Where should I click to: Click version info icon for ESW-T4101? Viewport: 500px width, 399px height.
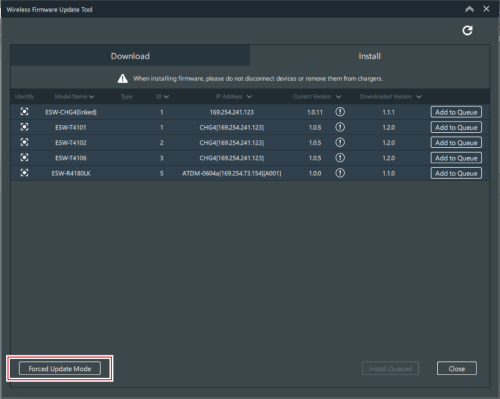tap(340, 127)
